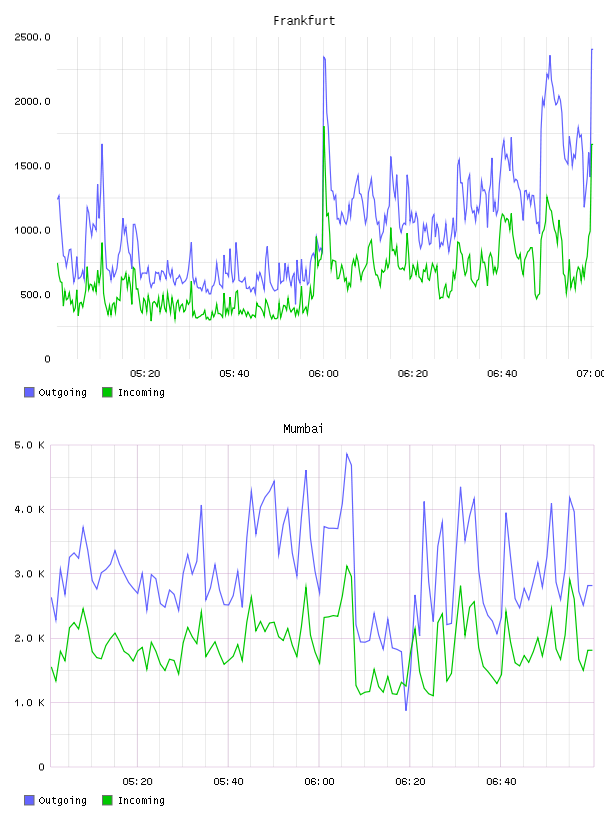Click Mumbai x-axis label 06:00
This screenshot has width=608, height=816.
coord(319,782)
